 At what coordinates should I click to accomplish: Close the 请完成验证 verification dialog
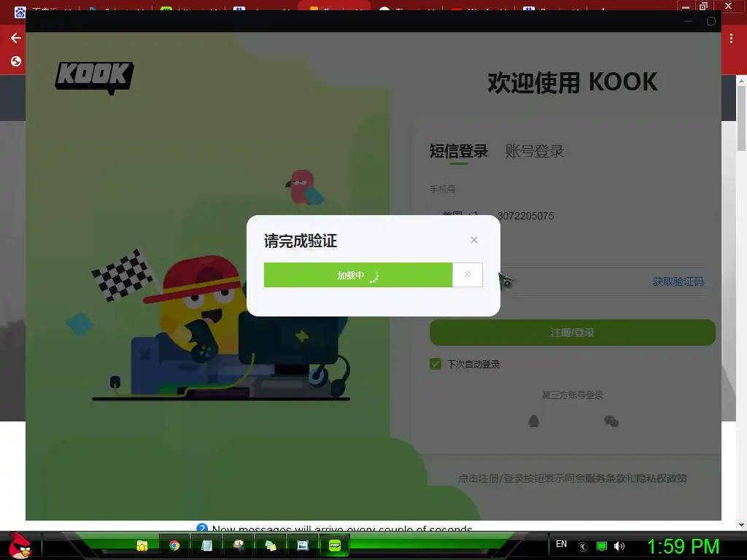[x=473, y=240]
